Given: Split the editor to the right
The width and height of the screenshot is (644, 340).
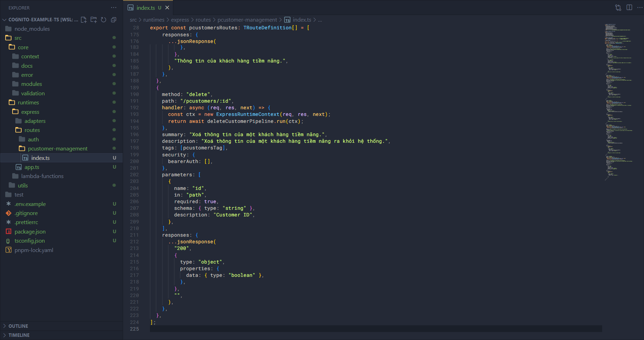Looking at the screenshot, I should [629, 8].
